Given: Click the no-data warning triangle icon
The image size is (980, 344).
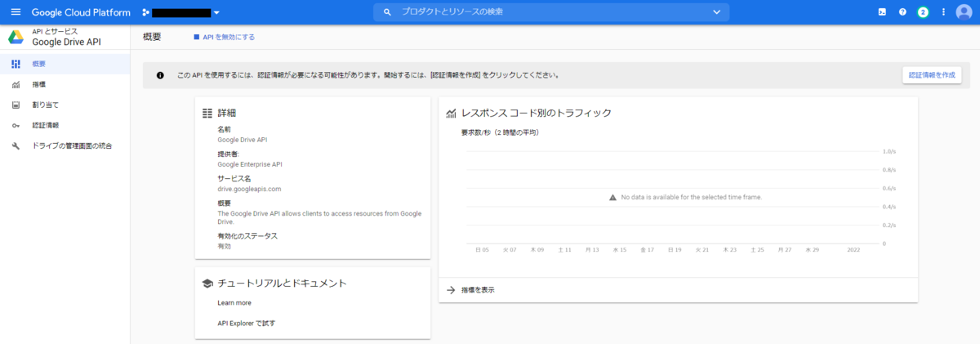Looking at the screenshot, I should tap(612, 197).
